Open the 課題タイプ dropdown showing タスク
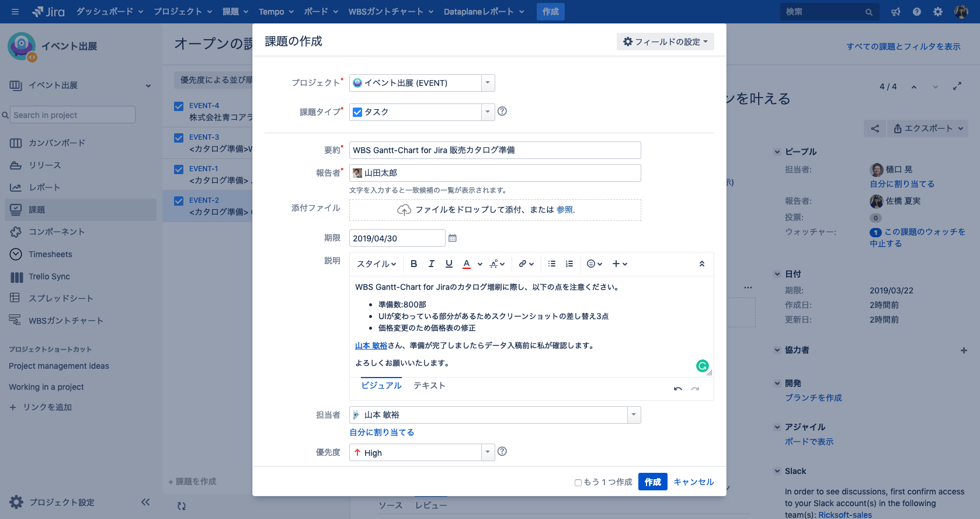The width and height of the screenshot is (980, 519). (422, 112)
